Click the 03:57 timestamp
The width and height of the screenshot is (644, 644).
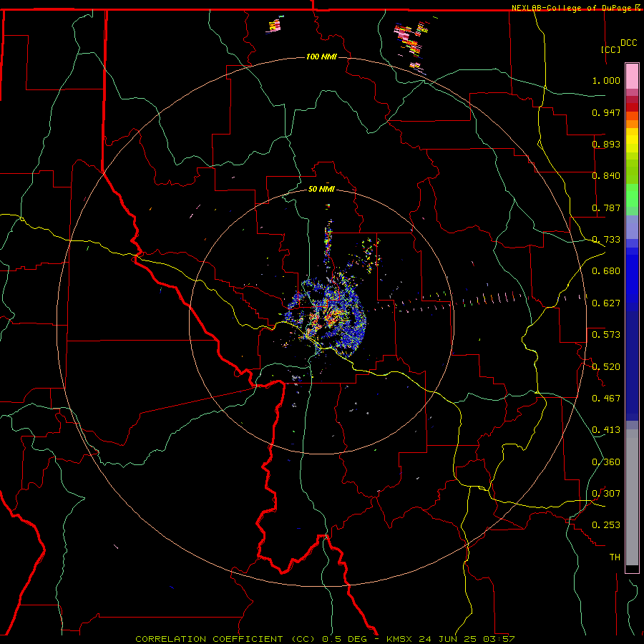497,639
